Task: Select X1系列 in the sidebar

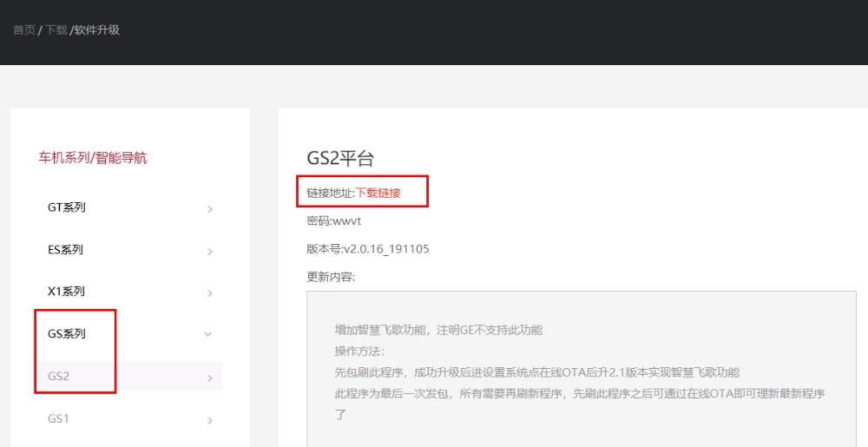Action: pyautogui.click(x=67, y=292)
